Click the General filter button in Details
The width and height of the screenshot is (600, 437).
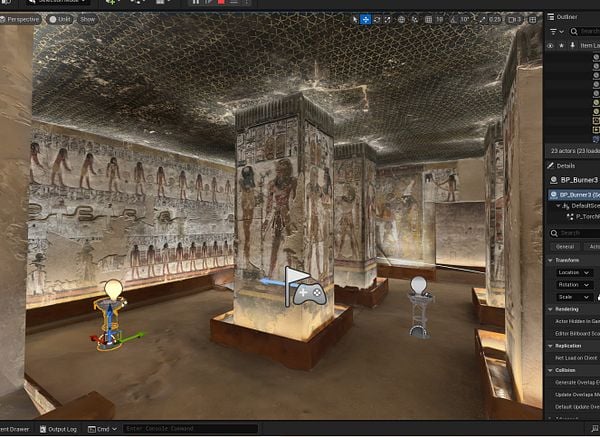pyautogui.click(x=565, y=247)
